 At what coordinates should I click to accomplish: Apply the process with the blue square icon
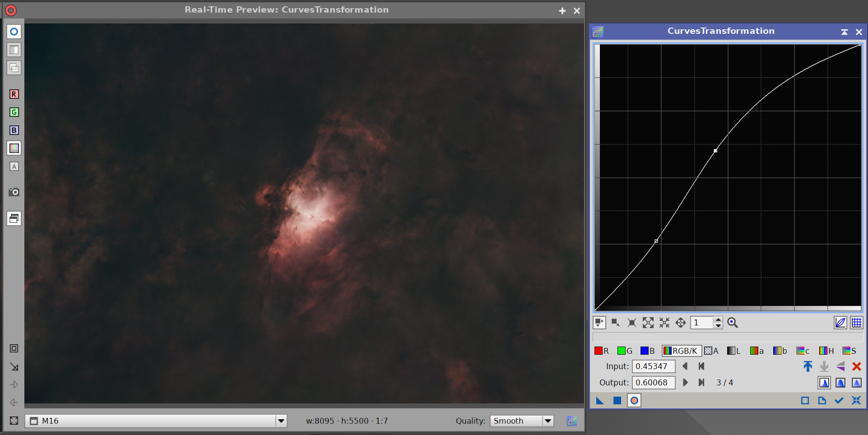tap(617, 400)
